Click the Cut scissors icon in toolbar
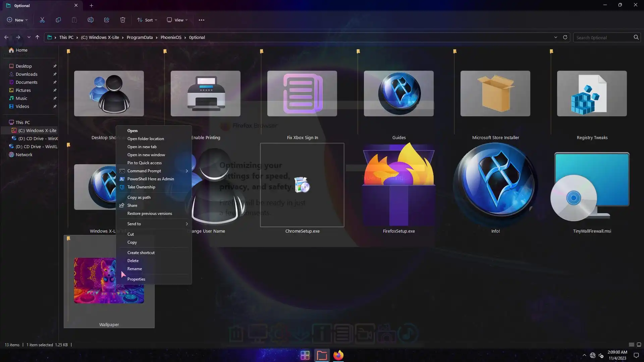 42,20
